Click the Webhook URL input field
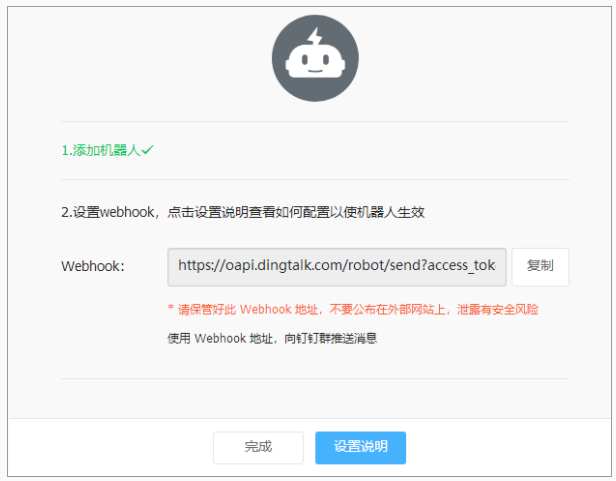 pyautogui.click(x=337, y=266)
